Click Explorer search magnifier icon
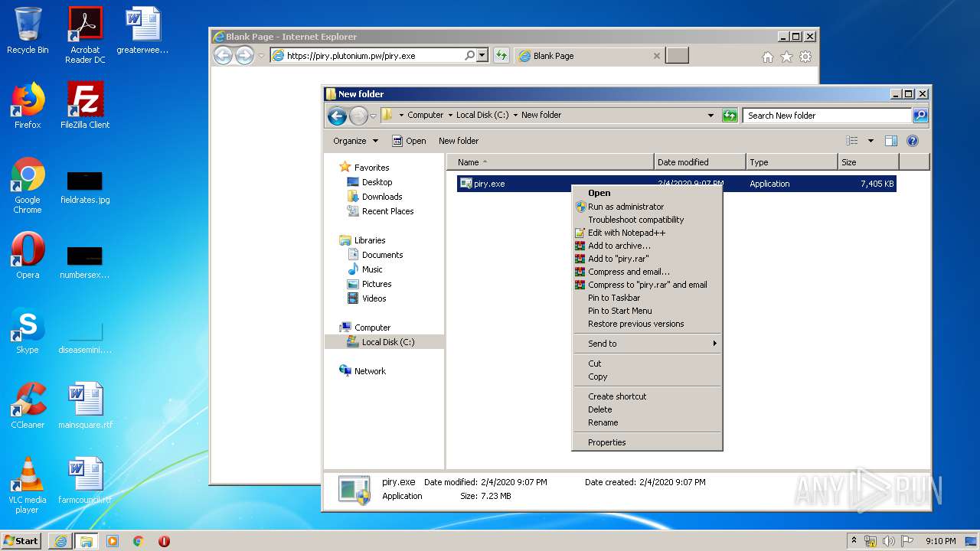 tap(920, 116)
